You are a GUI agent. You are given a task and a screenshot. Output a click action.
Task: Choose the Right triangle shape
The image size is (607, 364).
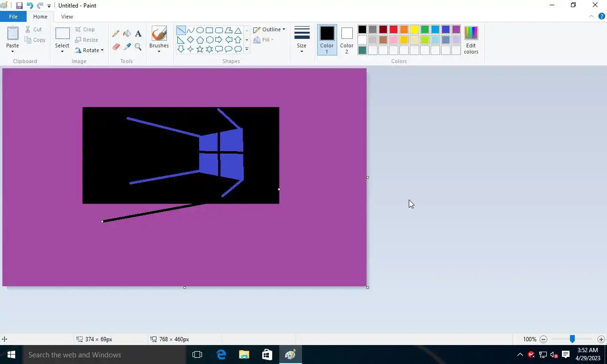click(x=181, y=40)
